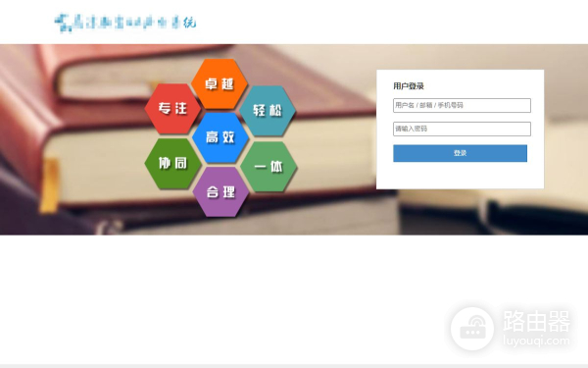588x368 pixels.
Task: Click the pixelated logo icon at top left
Action: point(63,23)
